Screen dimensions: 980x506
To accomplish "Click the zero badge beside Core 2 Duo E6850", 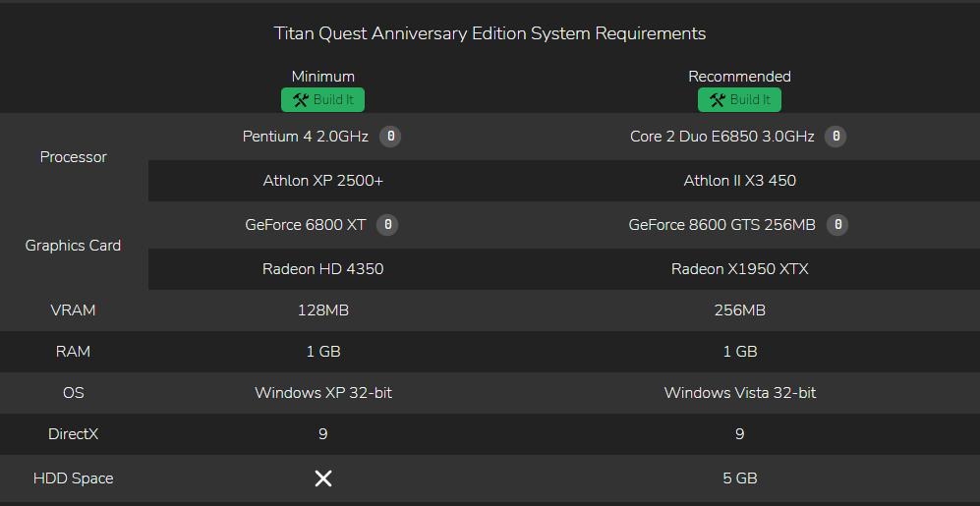I will (836, 137).
